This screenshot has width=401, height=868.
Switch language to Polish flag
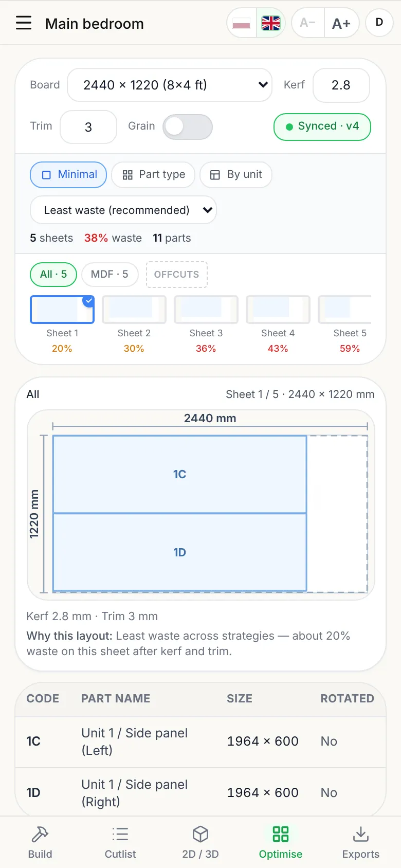(242, 23)
